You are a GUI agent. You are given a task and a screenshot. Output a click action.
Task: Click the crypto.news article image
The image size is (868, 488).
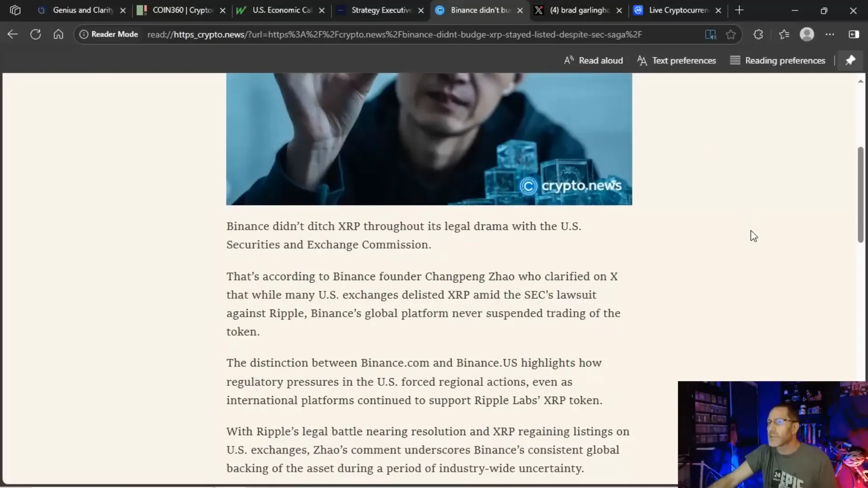[429, 139]
